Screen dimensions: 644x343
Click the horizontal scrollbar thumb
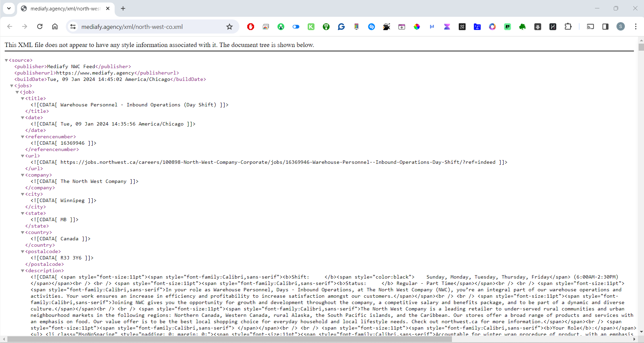[x=229, y=339]
